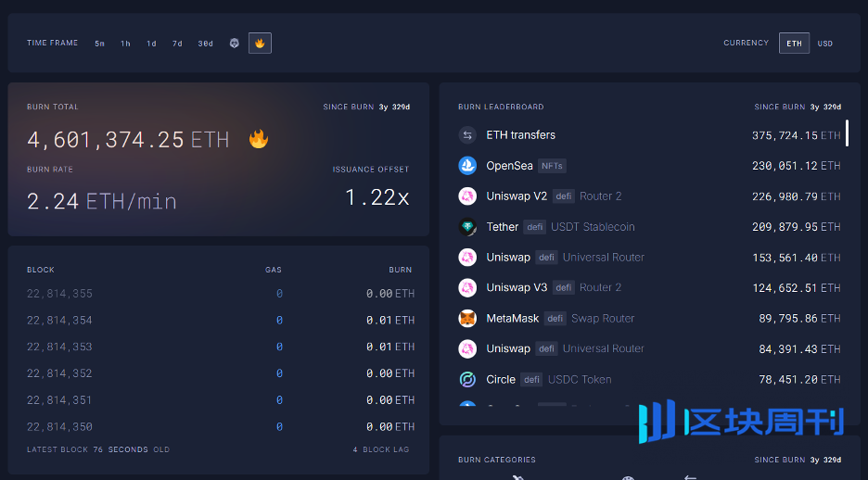
Task: Open block 22,814,355 details
Action: click(x=59, y=294)
